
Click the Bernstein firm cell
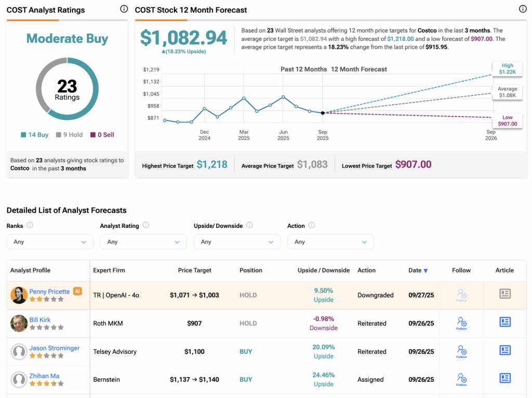pos(107,380)
